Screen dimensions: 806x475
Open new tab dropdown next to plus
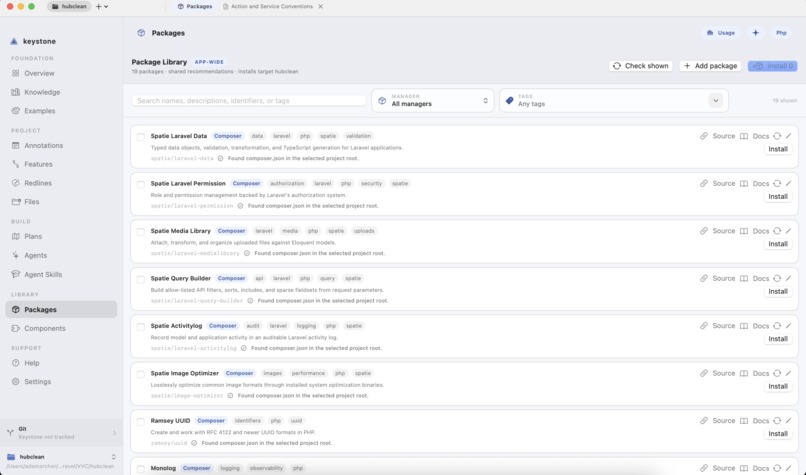pyautogui.click(x=106, y=7)
